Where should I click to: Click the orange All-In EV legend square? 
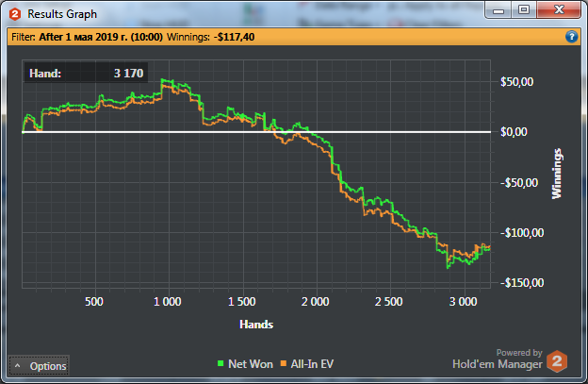point(284,363)
